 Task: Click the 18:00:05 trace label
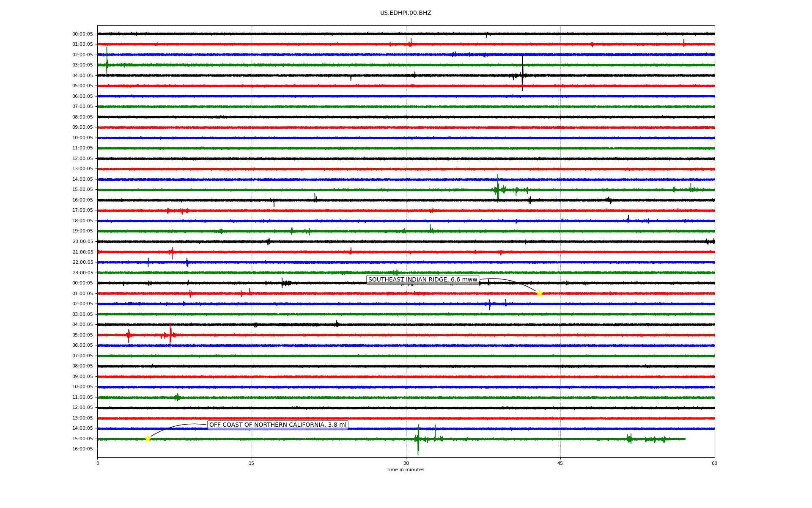point(82,221)
